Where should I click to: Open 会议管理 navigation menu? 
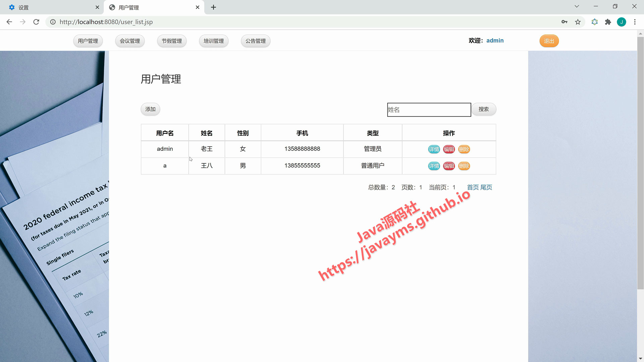point(130,41)
